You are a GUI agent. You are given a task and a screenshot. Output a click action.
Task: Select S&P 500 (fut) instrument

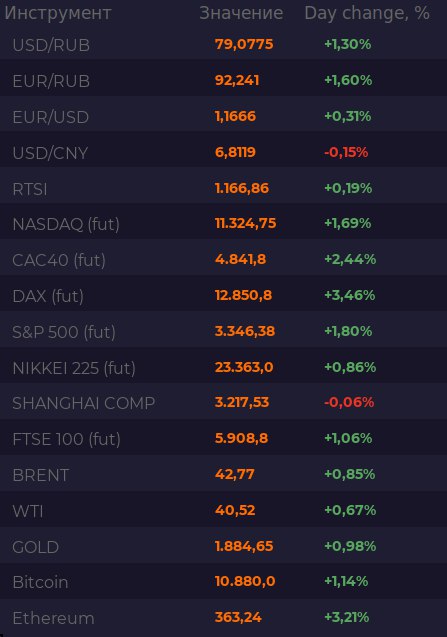(x=64, y=332)
